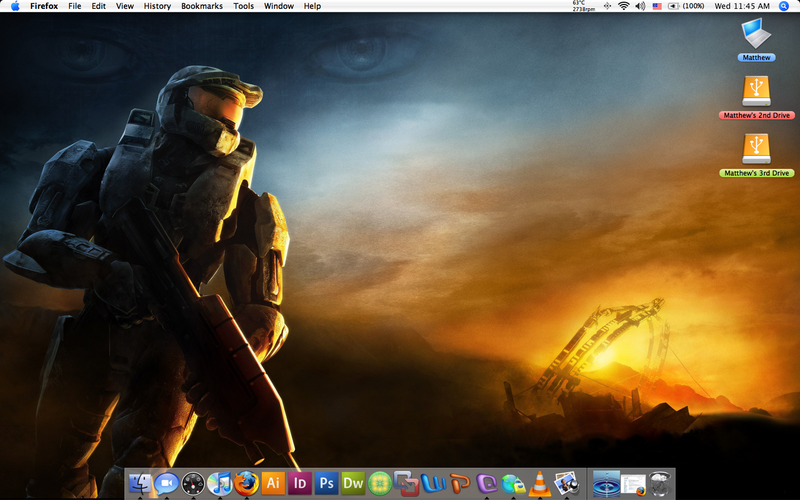Open the Firefox application menu
Image resolution: width=800 pixels, height=500 pixels.
click(44, 6)
